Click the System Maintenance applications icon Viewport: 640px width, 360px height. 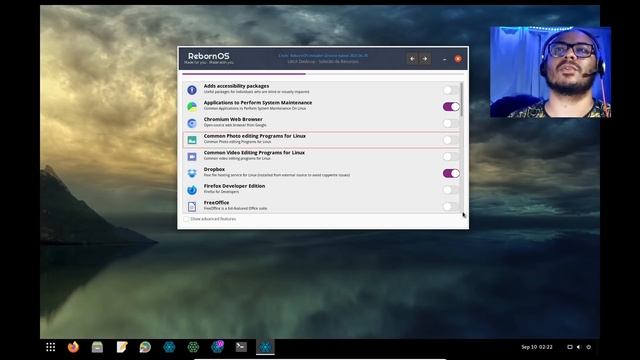click(192, 107)
